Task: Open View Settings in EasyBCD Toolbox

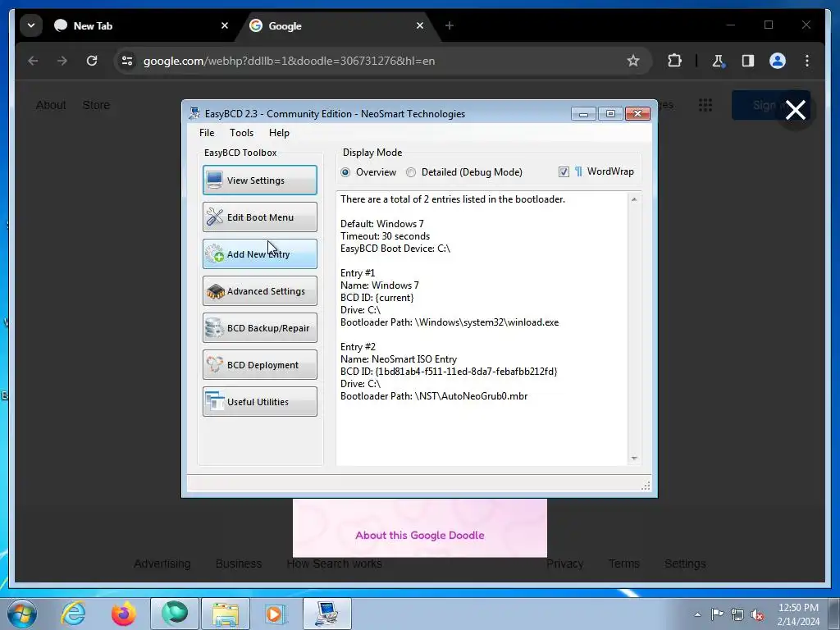Action: pyautogui.click(x=260, y=180)
